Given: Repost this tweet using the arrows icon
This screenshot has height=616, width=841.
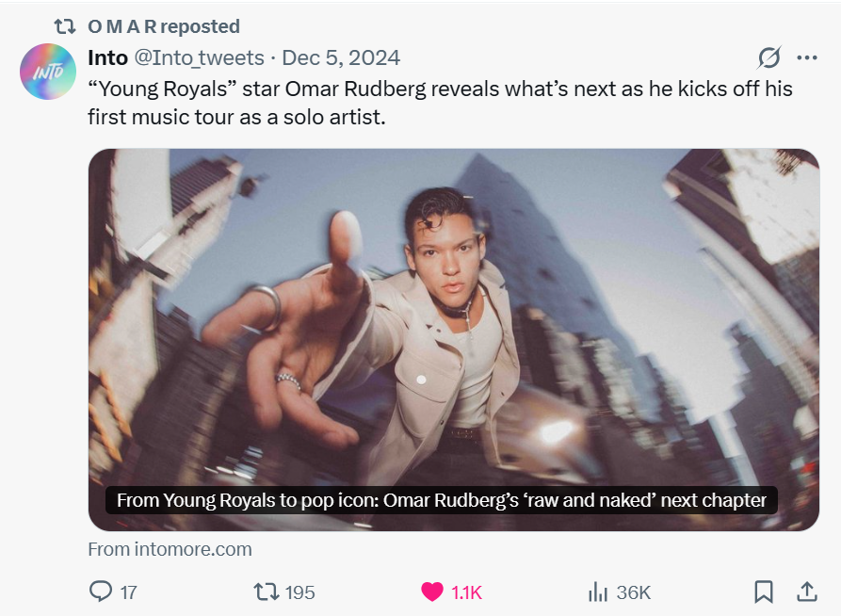Looking at the screenshot, I should (267, 592).
